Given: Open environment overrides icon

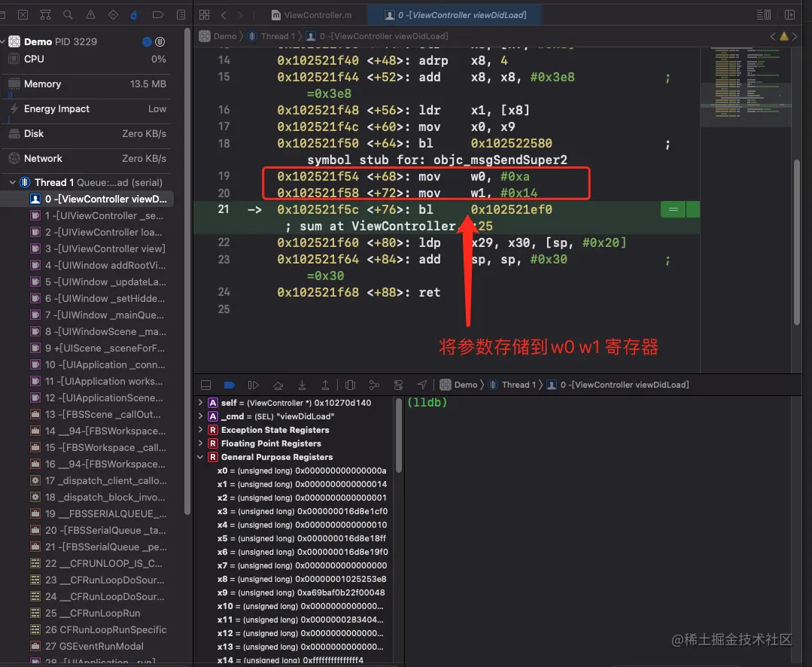Looking at the screenshot, I should 398,385.
